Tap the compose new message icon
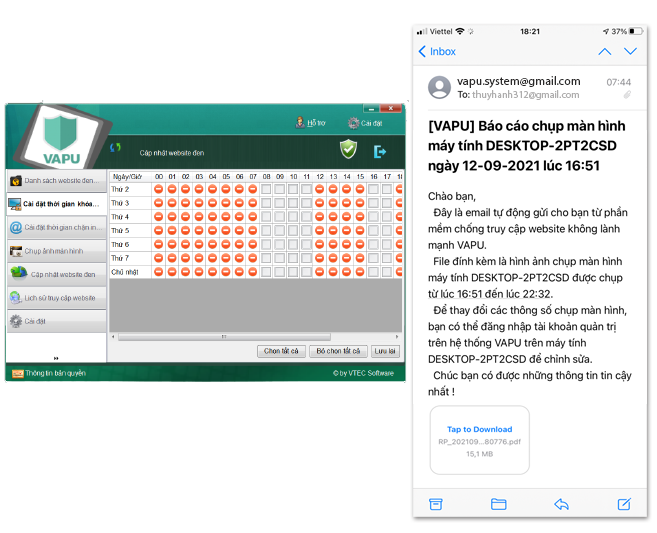Image resolution: width=657 pixels, height=533 pixels. [625, 504]
